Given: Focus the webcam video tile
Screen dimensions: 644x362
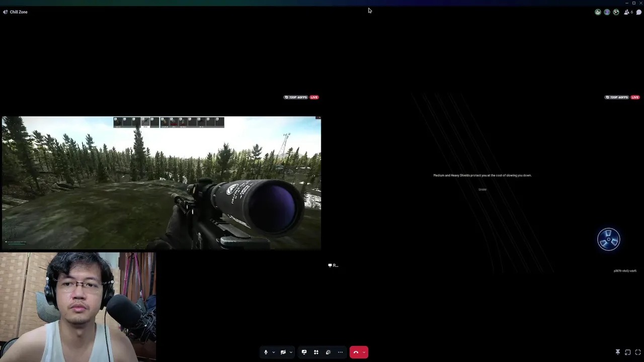Looking at the screenshot, I should pos(78,307).
